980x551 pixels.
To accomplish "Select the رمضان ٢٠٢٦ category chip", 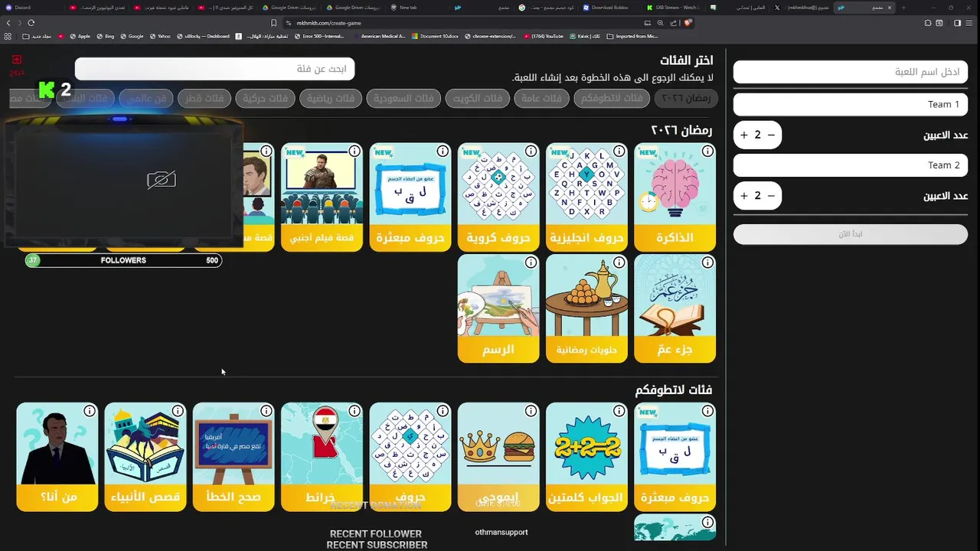I will click(x=684, y=98).
